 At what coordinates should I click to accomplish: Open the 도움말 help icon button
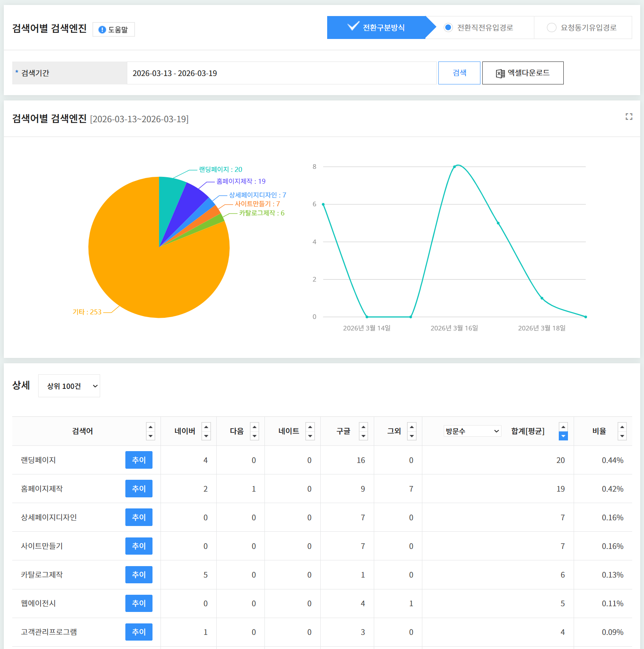click(x=114, y=29)
